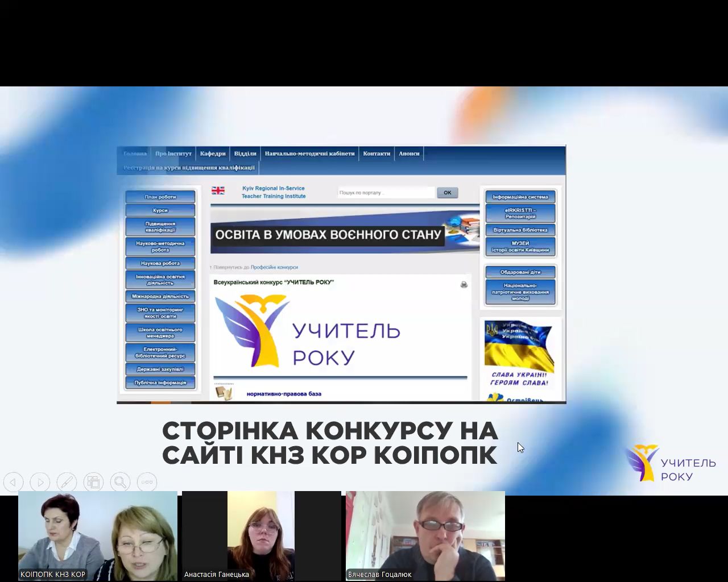Open more slideshow options ellipsis

147,482
